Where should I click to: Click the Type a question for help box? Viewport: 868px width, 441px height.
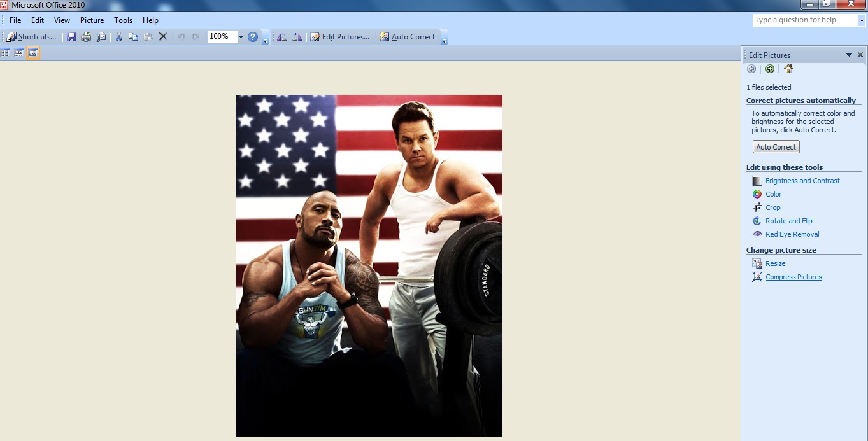[x=805, y=20]
